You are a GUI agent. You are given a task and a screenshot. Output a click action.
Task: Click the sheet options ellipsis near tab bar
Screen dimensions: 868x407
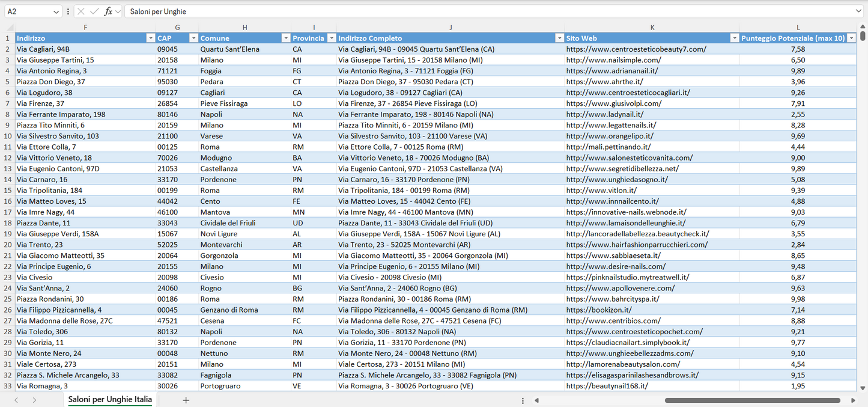coord(523,400)
